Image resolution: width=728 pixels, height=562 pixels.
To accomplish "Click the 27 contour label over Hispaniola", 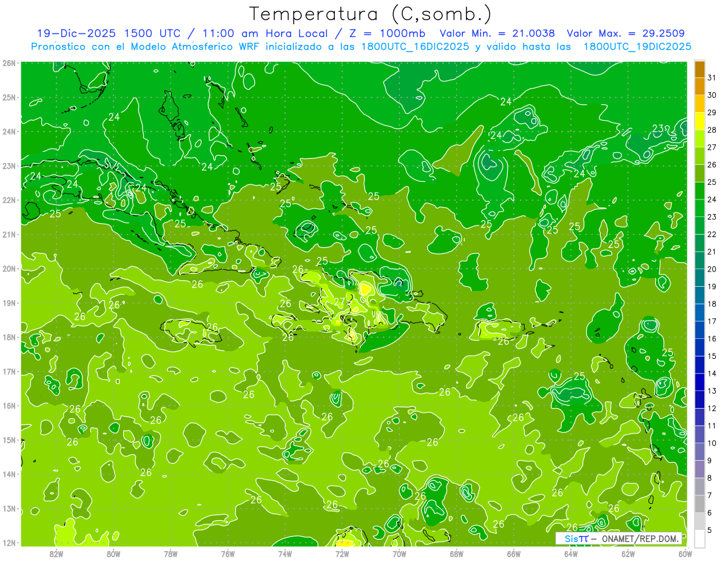I will [x=339, y=301].
